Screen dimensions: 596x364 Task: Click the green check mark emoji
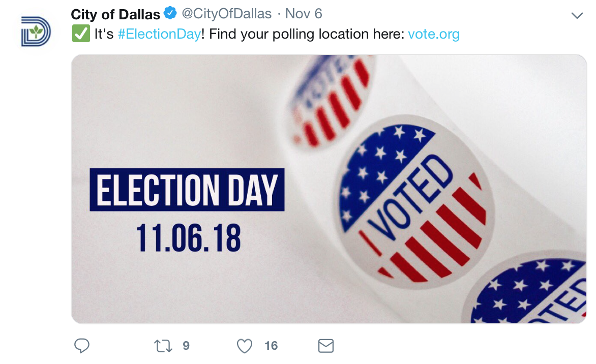pyautogui.click(x=80, y=35)
